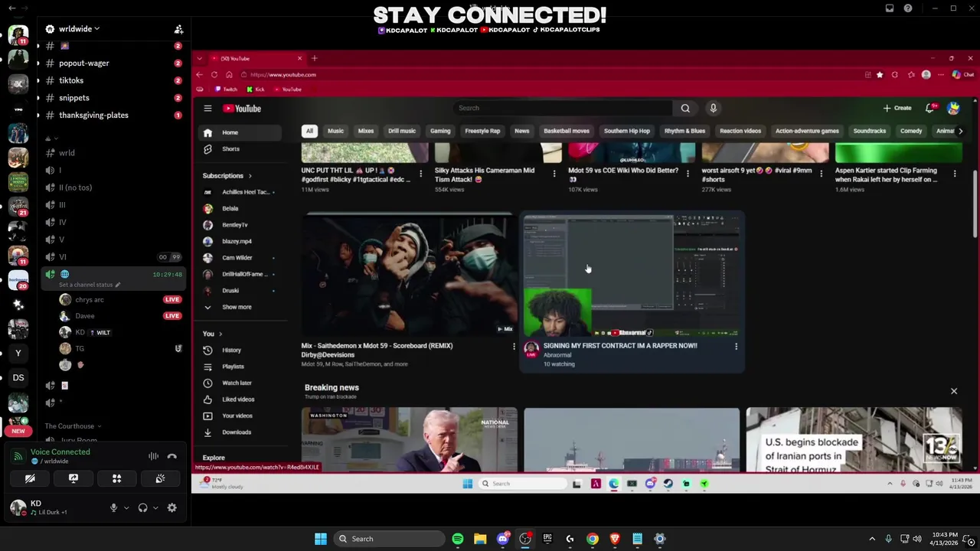Image resolution: width=980 pixels, height=551 pixels.
Task: Open Liked videos in the sidebar
Action: point(237,399)
